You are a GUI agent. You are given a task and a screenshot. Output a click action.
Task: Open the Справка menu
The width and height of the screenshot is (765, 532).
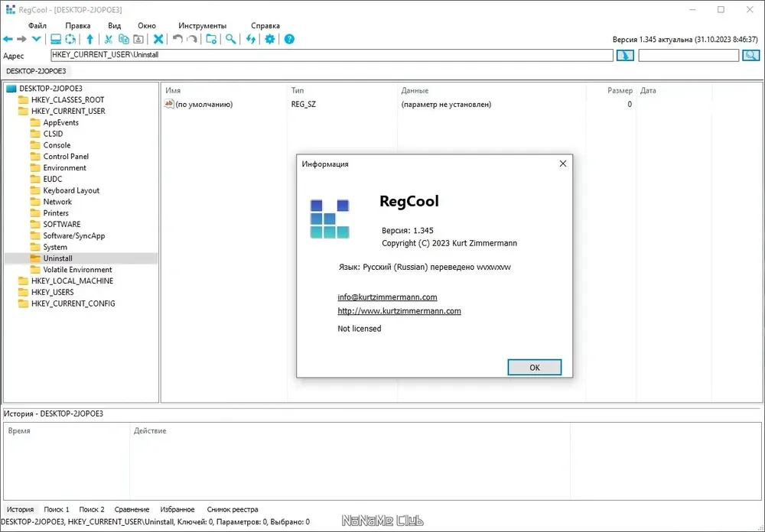click(265, 26)
